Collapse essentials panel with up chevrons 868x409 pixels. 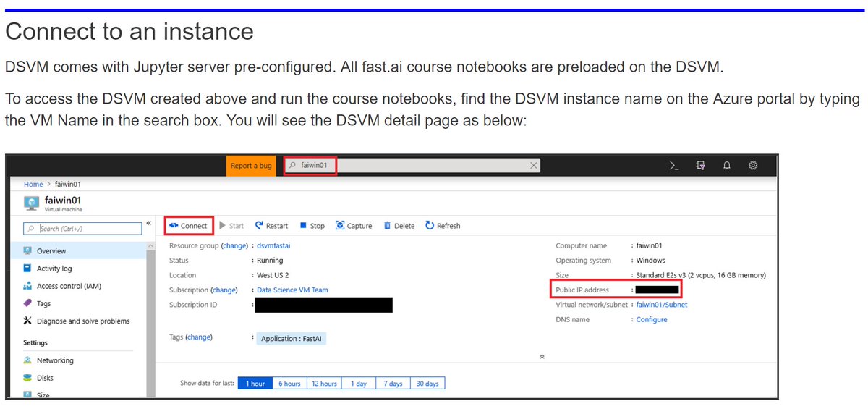tap(542, 357)
